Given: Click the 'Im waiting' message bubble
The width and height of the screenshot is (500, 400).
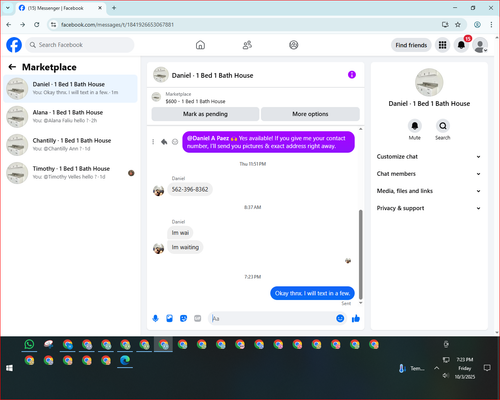Looking at the screenshot, I should point(185,247).
